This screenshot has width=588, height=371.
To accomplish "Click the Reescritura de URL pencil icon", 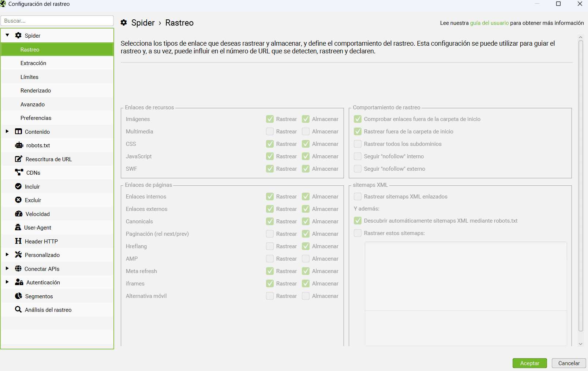I will click(18, 159).
